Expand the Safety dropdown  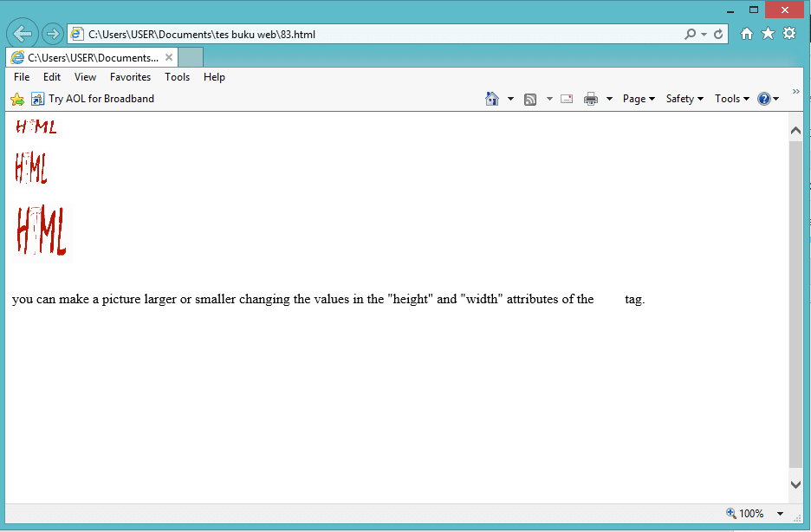[684, 98]
